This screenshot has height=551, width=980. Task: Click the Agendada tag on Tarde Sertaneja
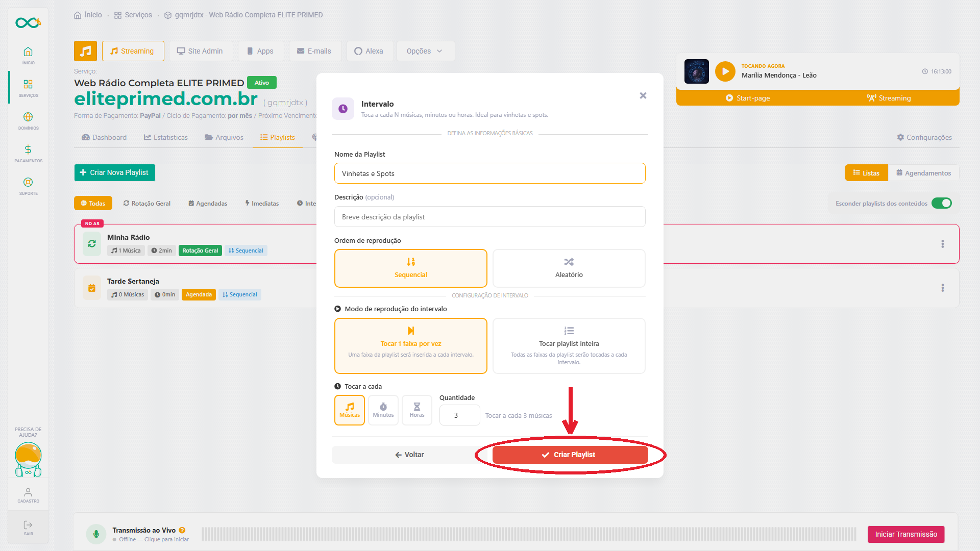click(199, 294)
